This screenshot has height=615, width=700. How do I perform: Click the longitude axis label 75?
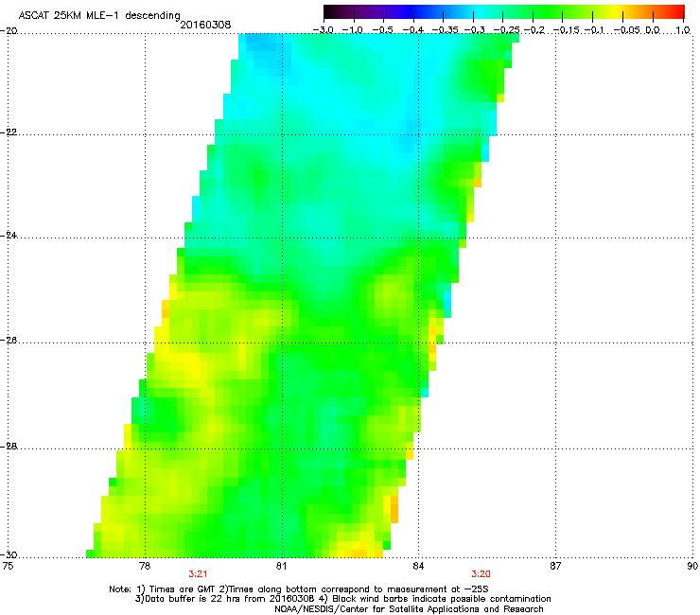click(8, 566)
